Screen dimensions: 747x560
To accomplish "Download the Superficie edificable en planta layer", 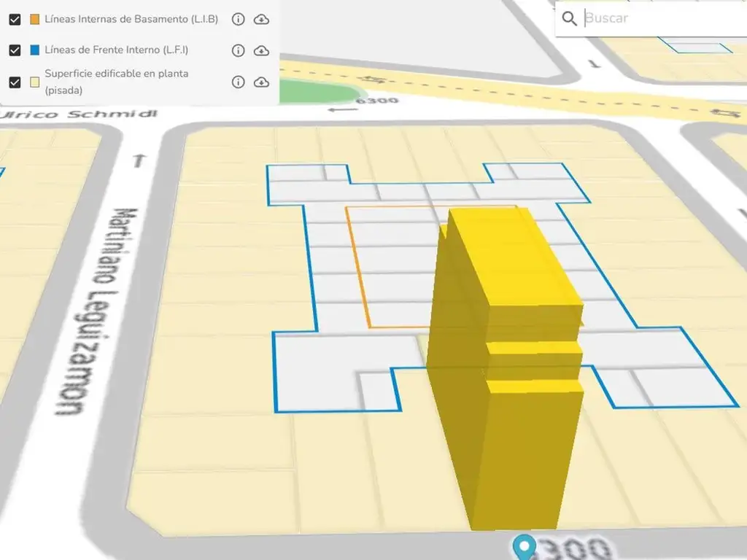I will pyautogui.click(x=261, y=82).
